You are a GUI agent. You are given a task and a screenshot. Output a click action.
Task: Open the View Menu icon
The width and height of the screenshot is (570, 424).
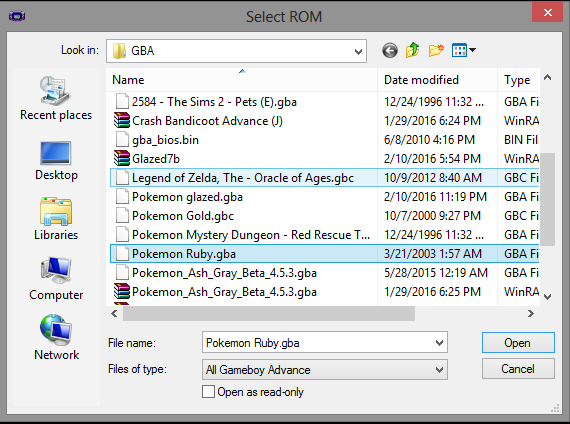click(x=459, y=50)
